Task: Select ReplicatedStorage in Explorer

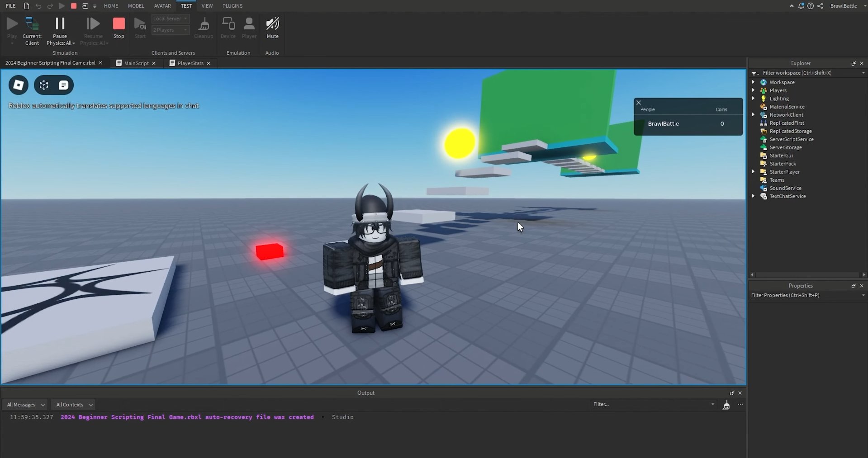Action: [790, 131]
